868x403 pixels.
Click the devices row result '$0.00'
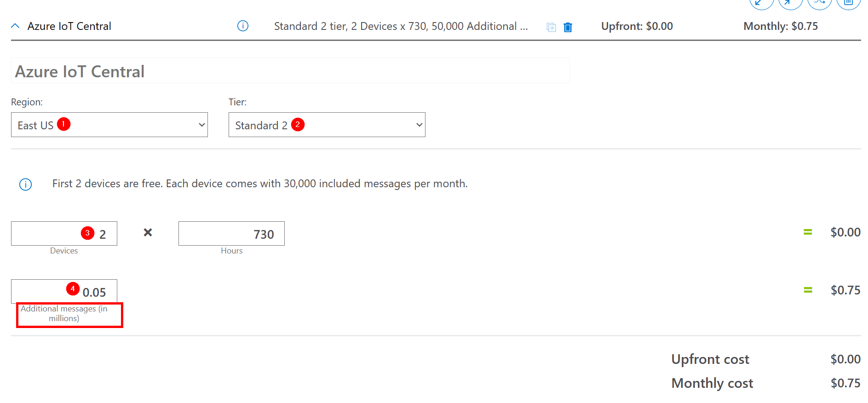[845, 232]
